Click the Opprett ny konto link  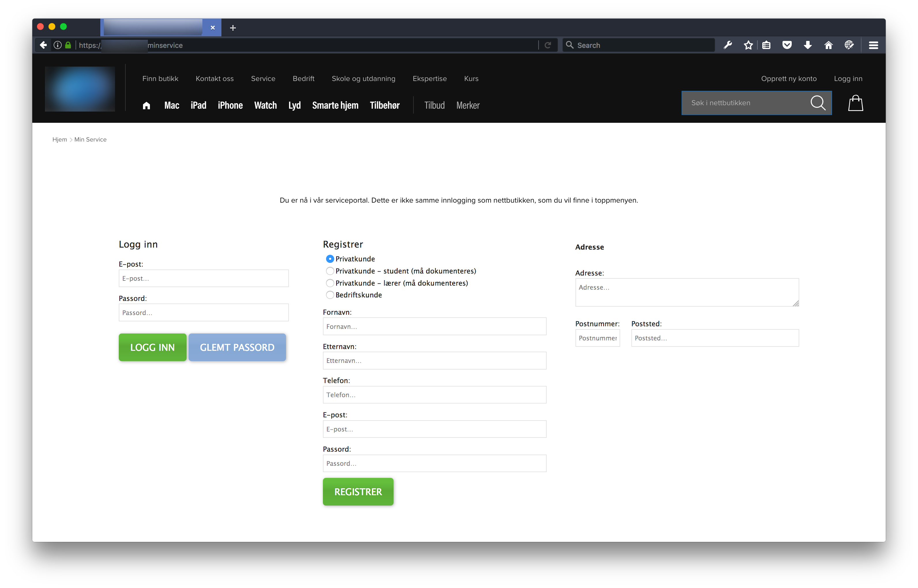tap(789, 79)
